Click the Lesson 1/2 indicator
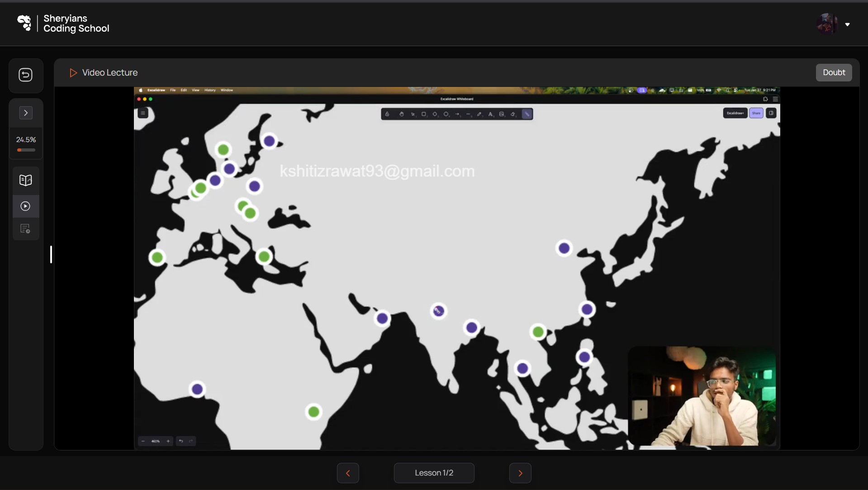The width and height of the screenshot is (868, 490). 434,473
